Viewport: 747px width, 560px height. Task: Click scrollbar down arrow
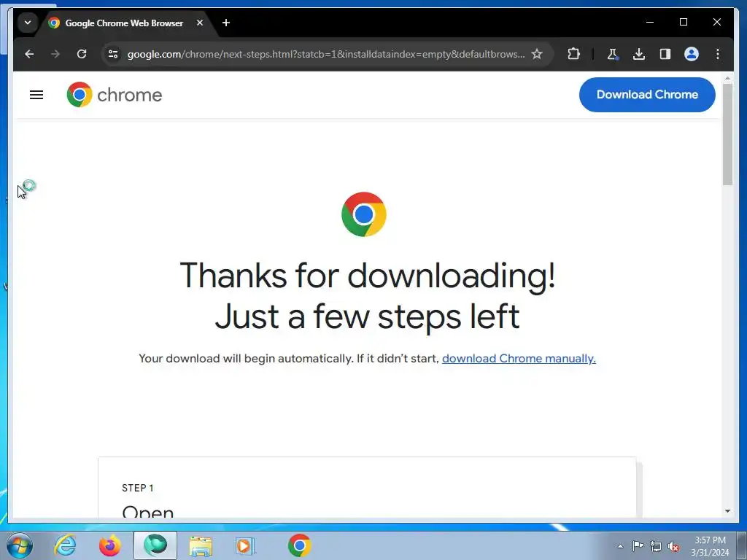727,511
